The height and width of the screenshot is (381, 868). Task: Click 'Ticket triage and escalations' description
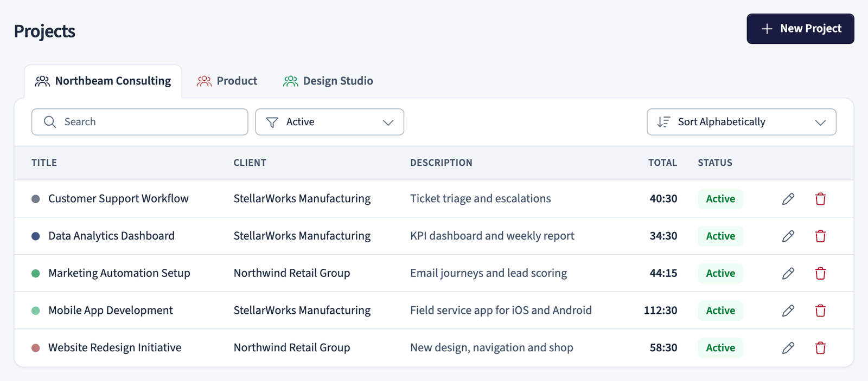[480, 199]
